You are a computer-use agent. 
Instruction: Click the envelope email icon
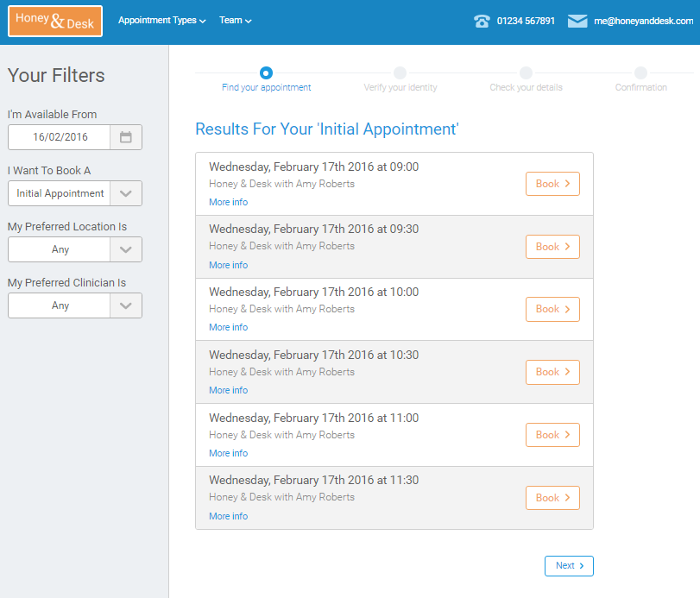[x=577, y=22]
